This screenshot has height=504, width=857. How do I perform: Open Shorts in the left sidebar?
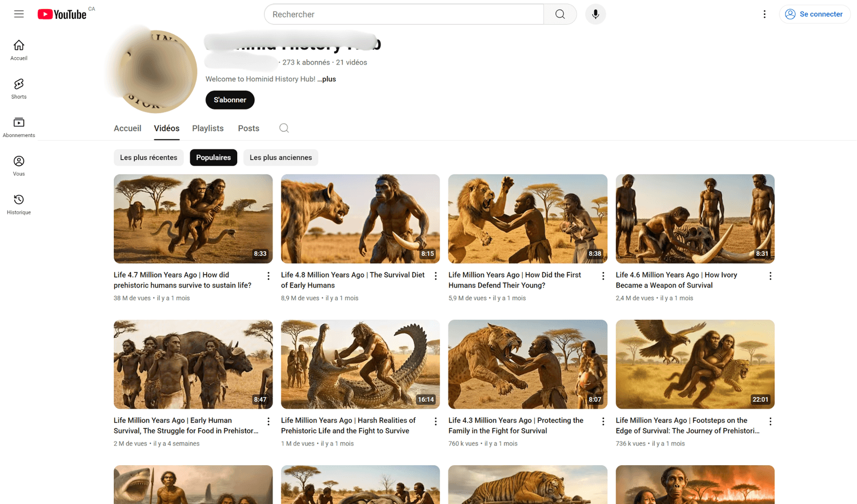[x=19, y=88]
